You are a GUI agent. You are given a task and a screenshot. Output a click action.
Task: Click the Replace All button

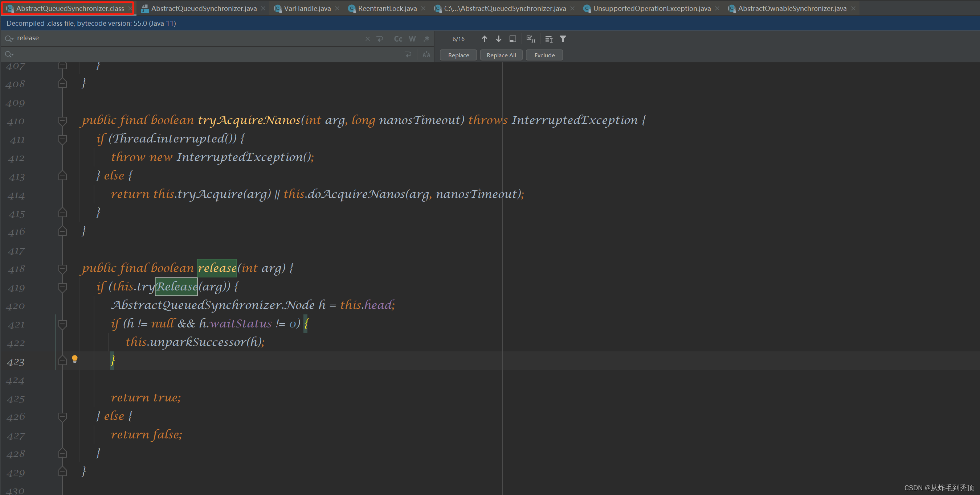point(501,55)
